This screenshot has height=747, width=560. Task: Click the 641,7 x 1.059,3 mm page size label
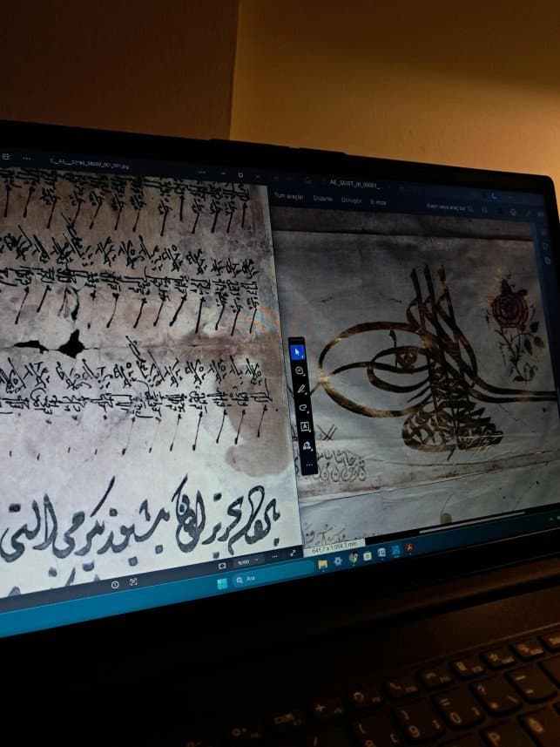[x=334, y=546]
